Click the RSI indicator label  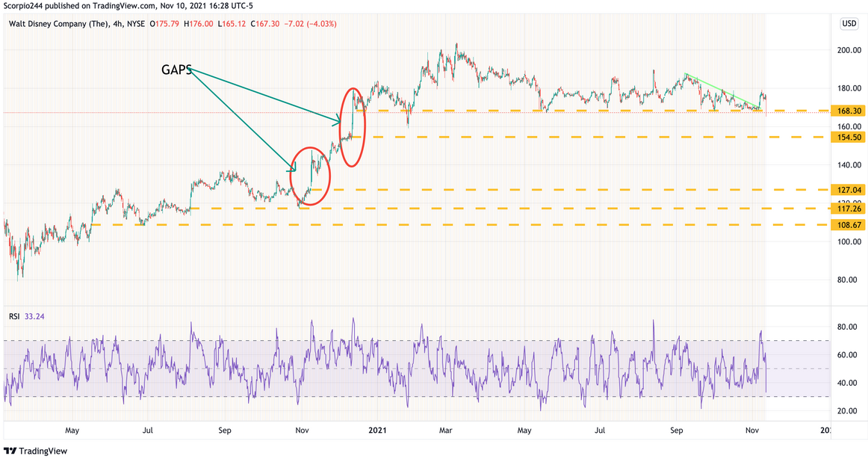click(14, 316)
